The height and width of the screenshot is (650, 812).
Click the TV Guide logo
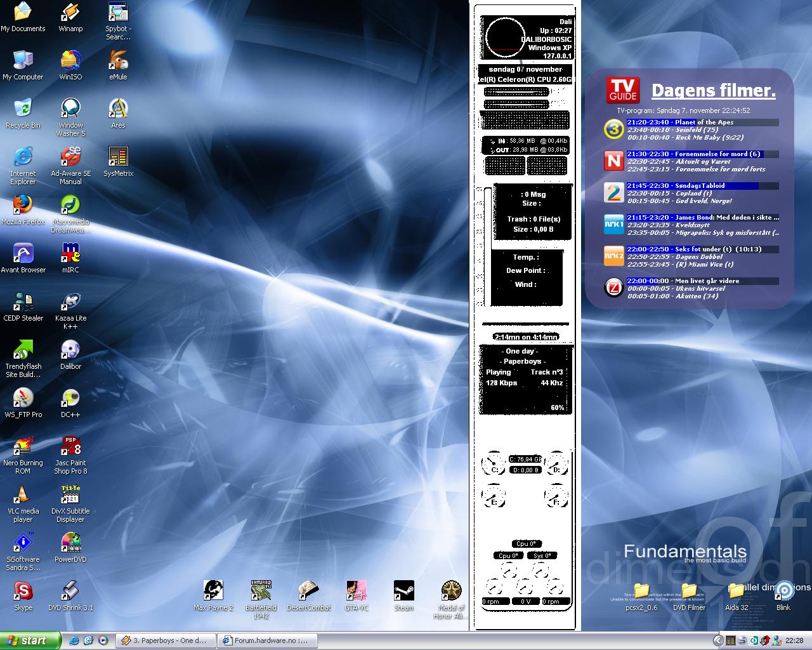click(x=622, y=90)
